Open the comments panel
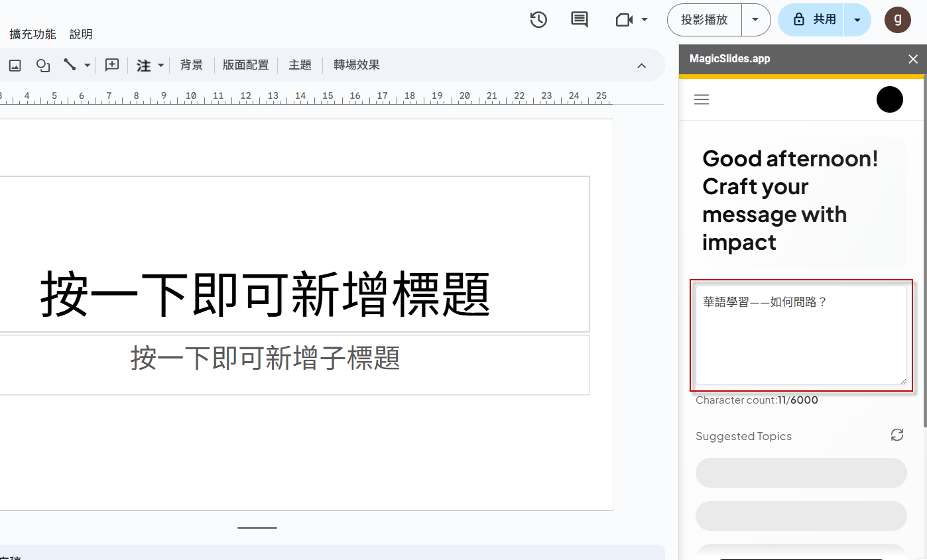Viewport: 927px width, 560px height. (579, 20)
